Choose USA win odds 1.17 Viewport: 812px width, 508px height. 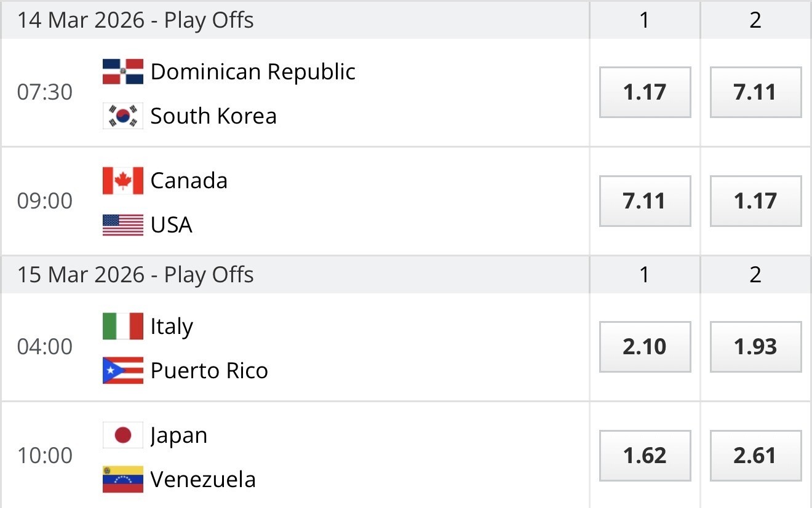coord(755,201)
